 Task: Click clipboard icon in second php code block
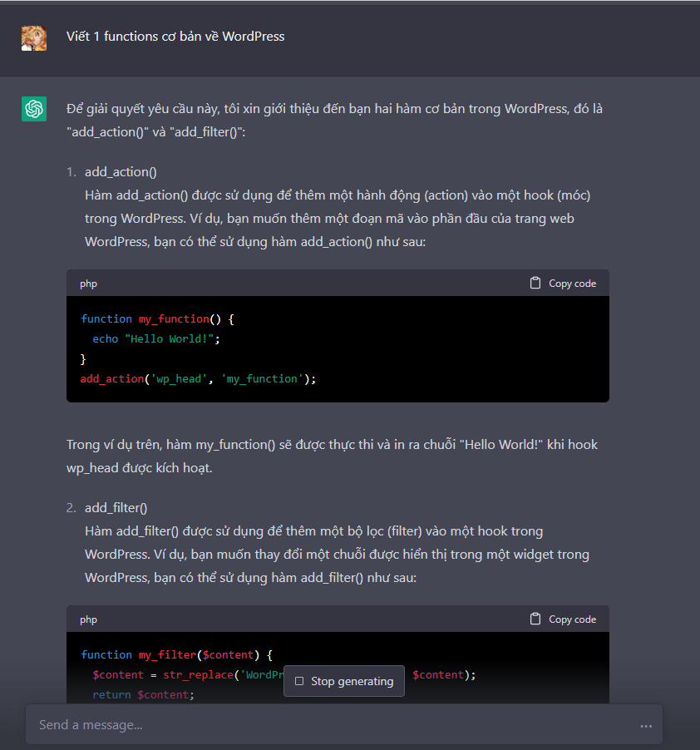point(535,619)
